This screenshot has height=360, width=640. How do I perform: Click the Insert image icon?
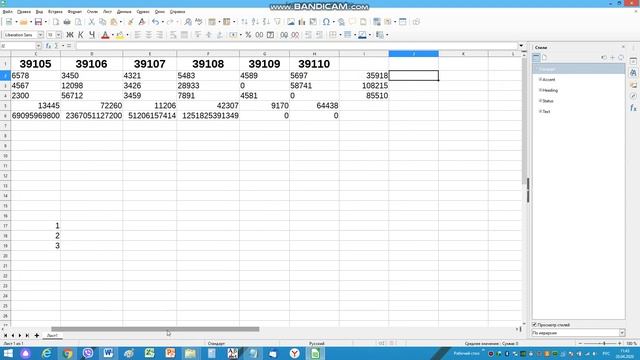pos(291,22)
